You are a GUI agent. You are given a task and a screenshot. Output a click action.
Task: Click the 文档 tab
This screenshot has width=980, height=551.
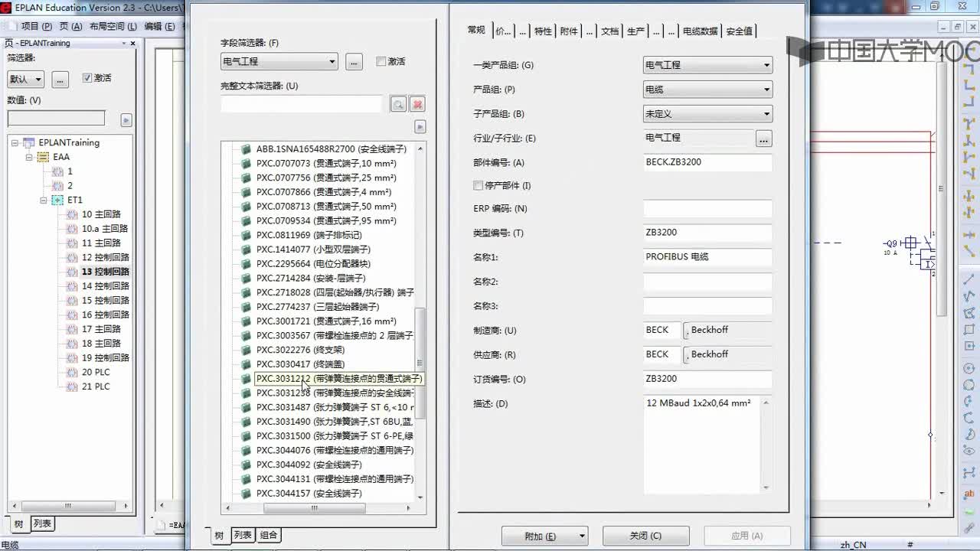tap(609, 31)
